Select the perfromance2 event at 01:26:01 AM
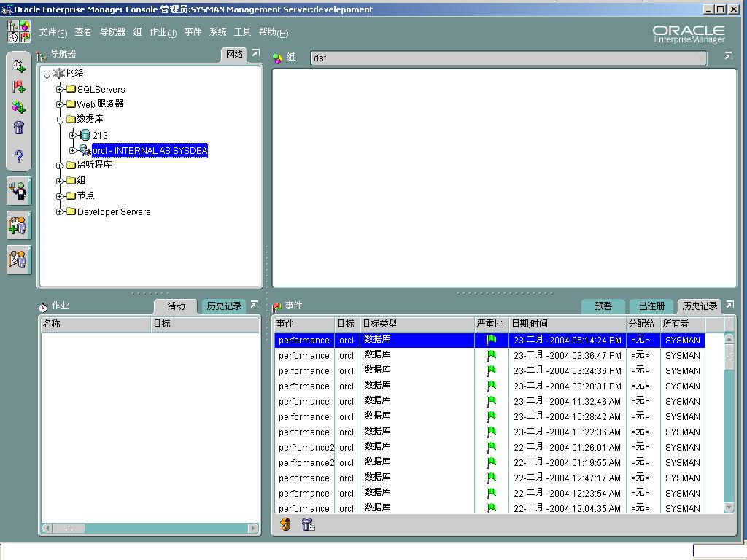Image resolution: width=747 pixels, height=560 pixels. pos(489,447)
